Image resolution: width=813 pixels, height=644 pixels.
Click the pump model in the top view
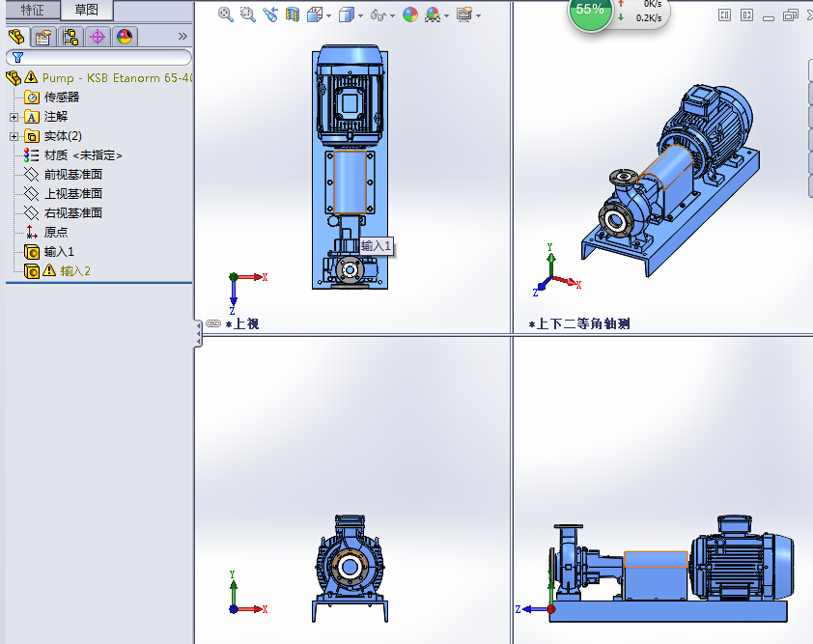pos(350,167)
